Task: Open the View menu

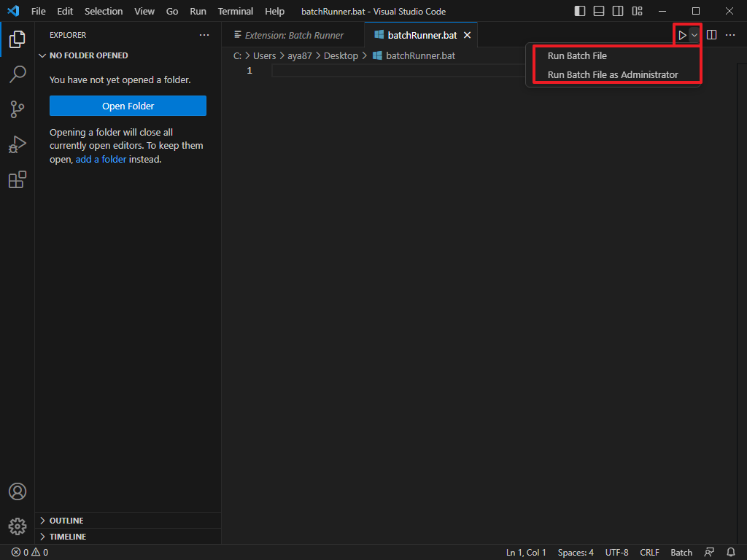Action: [144, 11]
